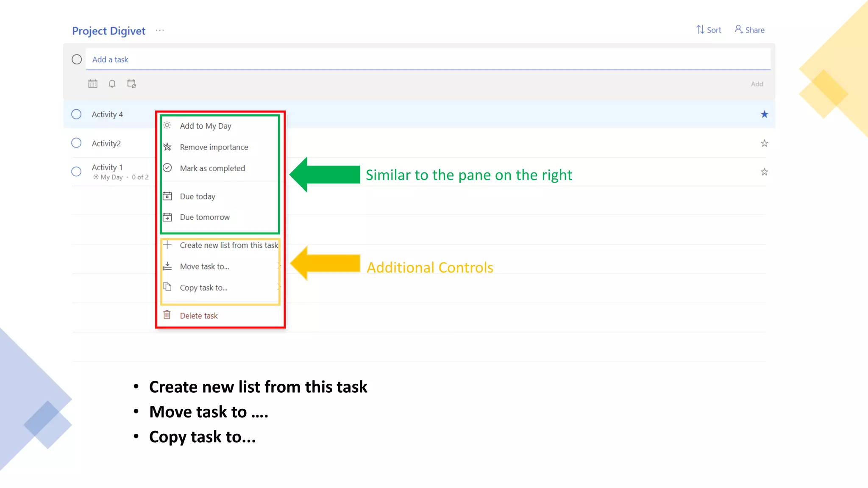This screenshot has height=488, width=868.
Task: Click the sun icon in the menu
Action: pos(167,125)
